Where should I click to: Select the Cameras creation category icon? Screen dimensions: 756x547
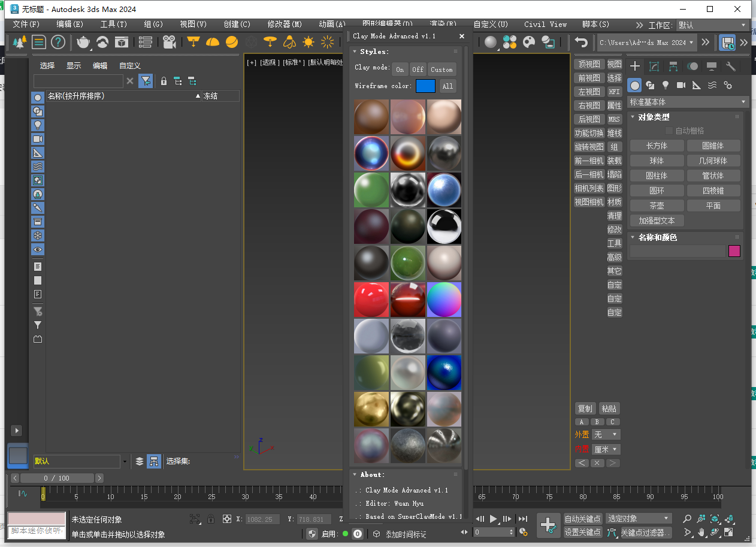pyautogui.click(x=681, y=85)
